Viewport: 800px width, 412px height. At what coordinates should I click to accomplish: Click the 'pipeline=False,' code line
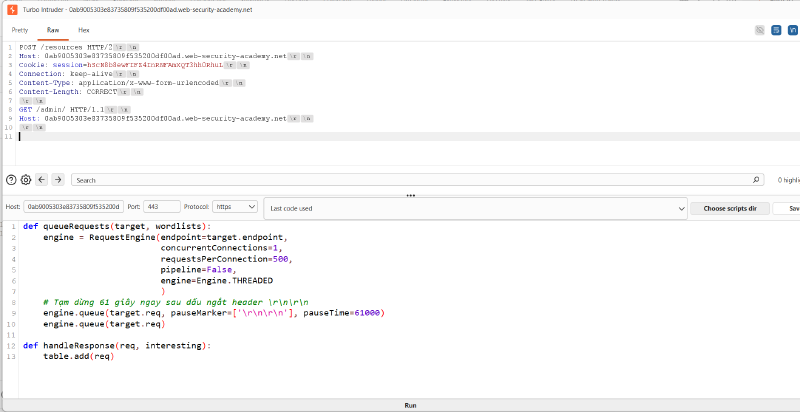coord(199,270)
